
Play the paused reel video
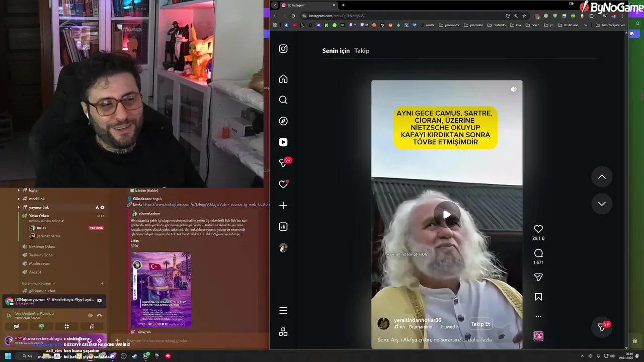coord(447,215)
